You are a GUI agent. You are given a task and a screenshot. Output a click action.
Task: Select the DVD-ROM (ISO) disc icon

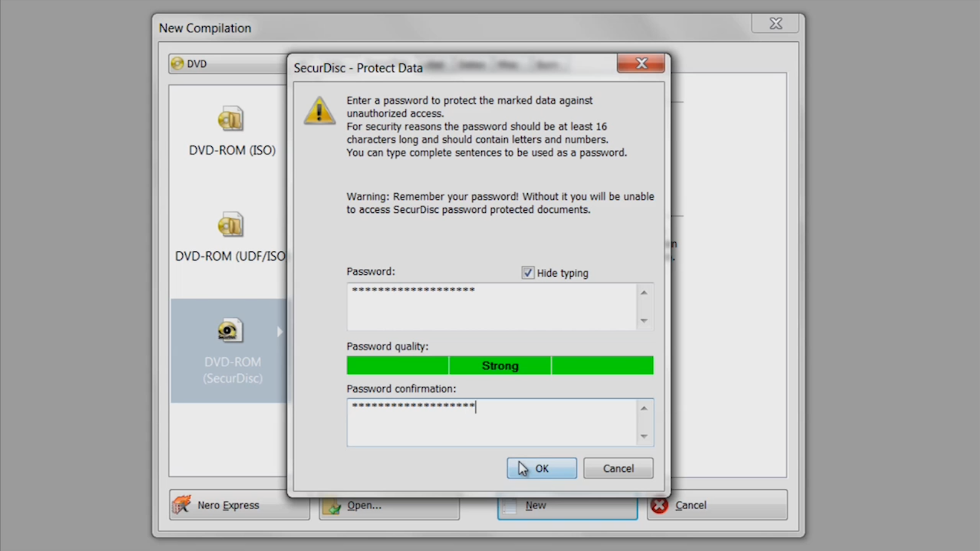[x=231, y=119]
